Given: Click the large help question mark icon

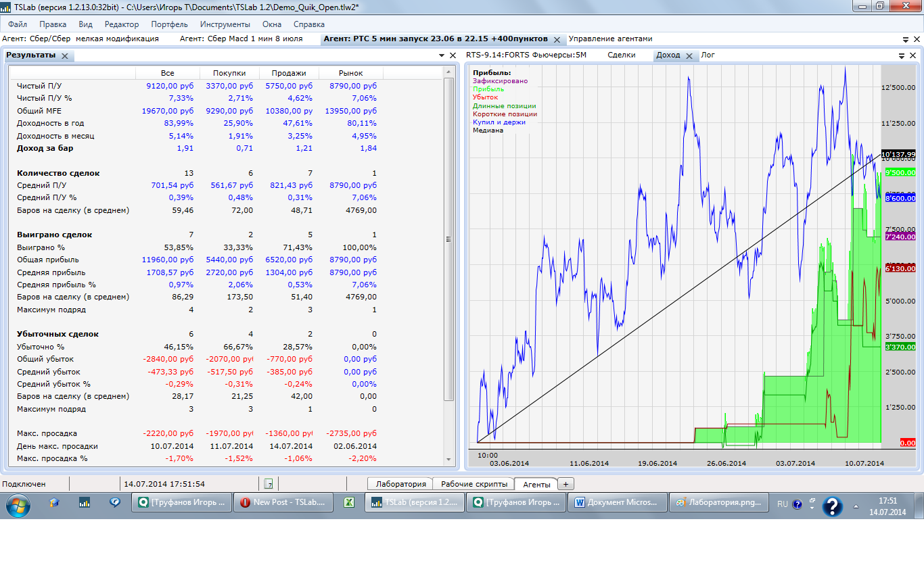Looking at the screenshot, I should (x=831, y=506).
